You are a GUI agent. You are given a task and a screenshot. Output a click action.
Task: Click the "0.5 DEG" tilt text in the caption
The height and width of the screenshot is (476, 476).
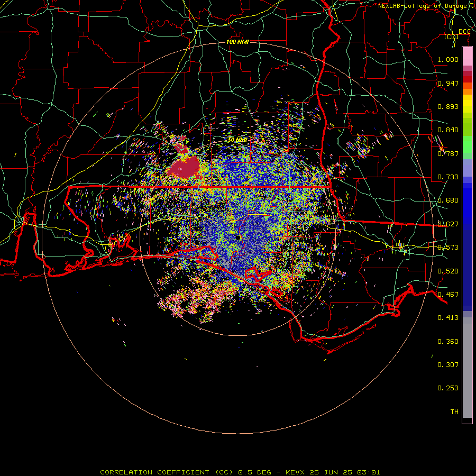pos(254,472)
